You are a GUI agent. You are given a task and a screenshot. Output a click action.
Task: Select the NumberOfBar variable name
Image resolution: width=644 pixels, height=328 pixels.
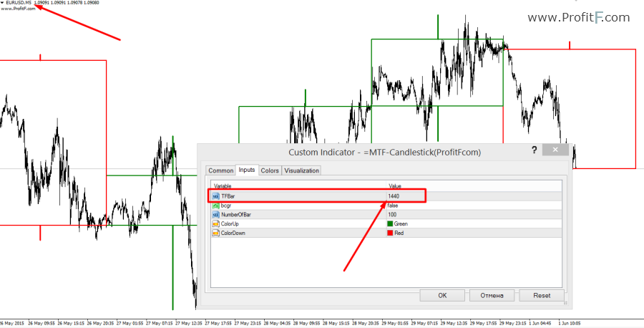click(x=236, y=215)
